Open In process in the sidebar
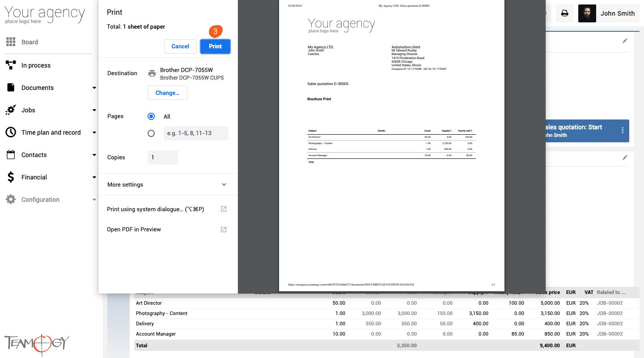This screenshot has height=358, width=644. coord(36,65)
